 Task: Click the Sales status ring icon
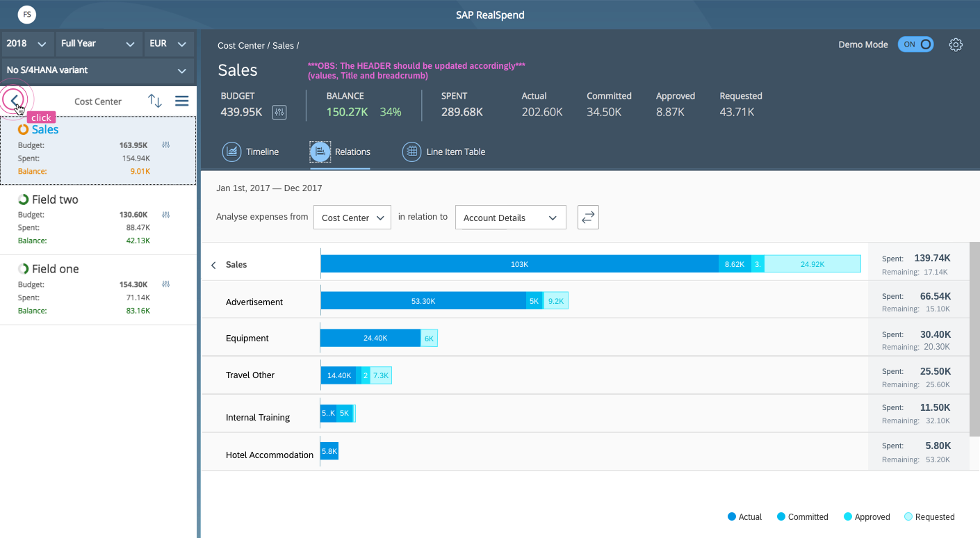point(23,129)
